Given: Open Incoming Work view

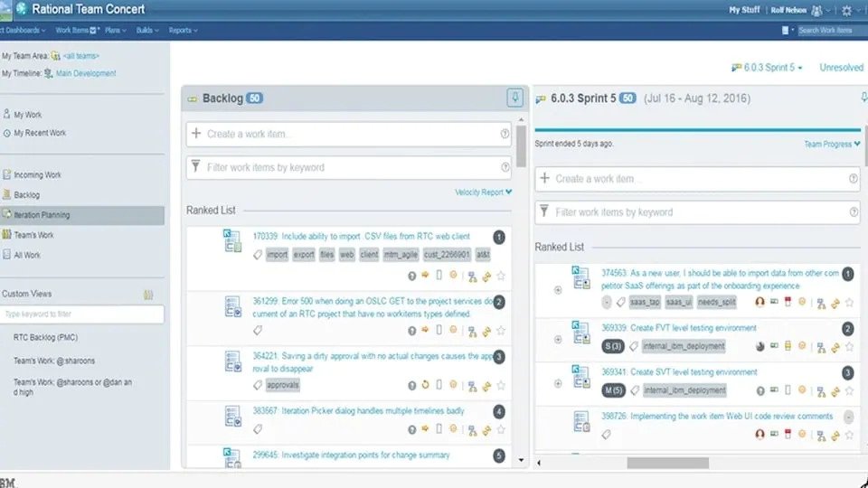Looking at the screenshot, I should click(37, 174).
